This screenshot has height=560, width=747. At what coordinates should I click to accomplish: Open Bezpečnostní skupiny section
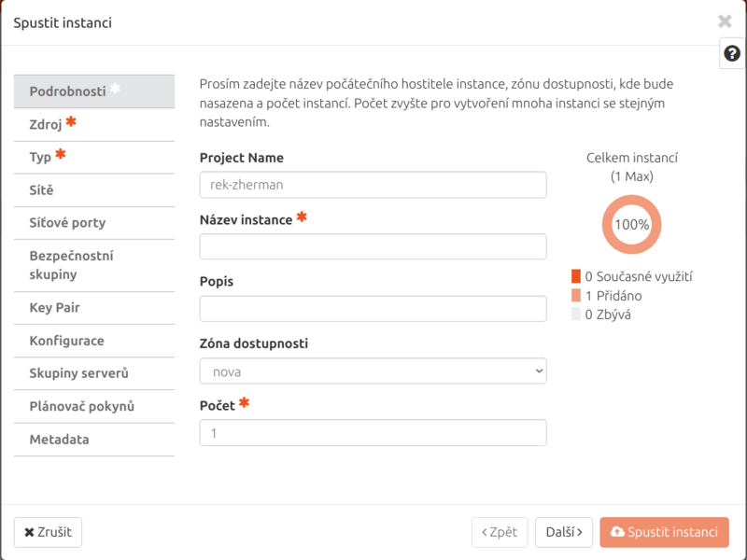93,265
